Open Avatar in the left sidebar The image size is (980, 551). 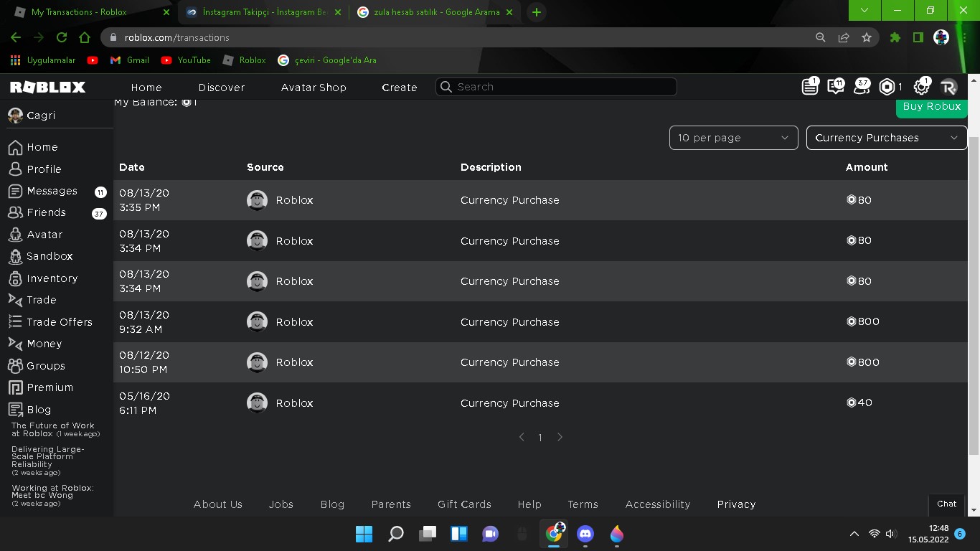[x=35, y=235]
